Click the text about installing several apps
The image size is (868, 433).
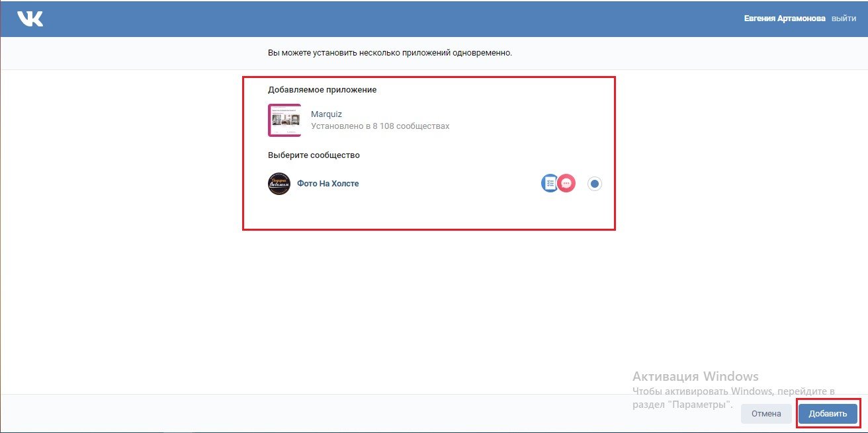(x=390, y=52)
